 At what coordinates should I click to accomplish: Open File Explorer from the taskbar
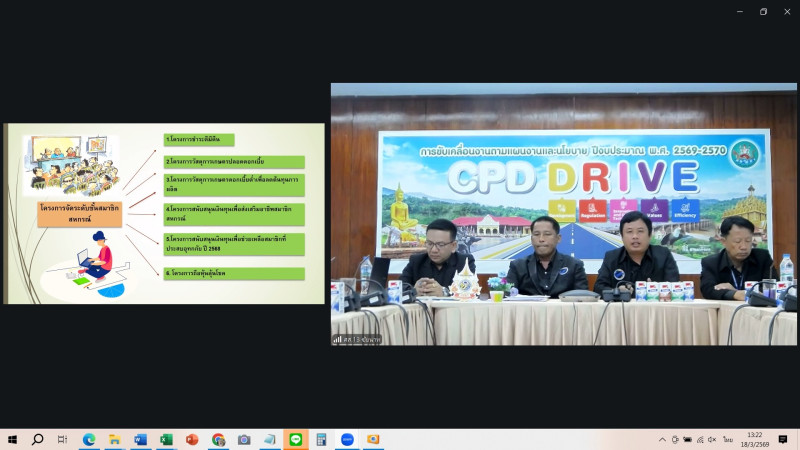114,439
